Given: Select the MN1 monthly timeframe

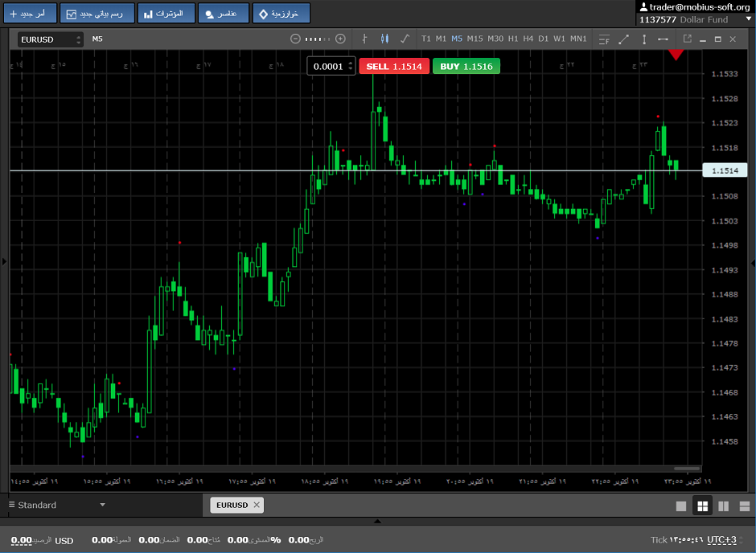Looking at the screenshot, I should point(578,39).
